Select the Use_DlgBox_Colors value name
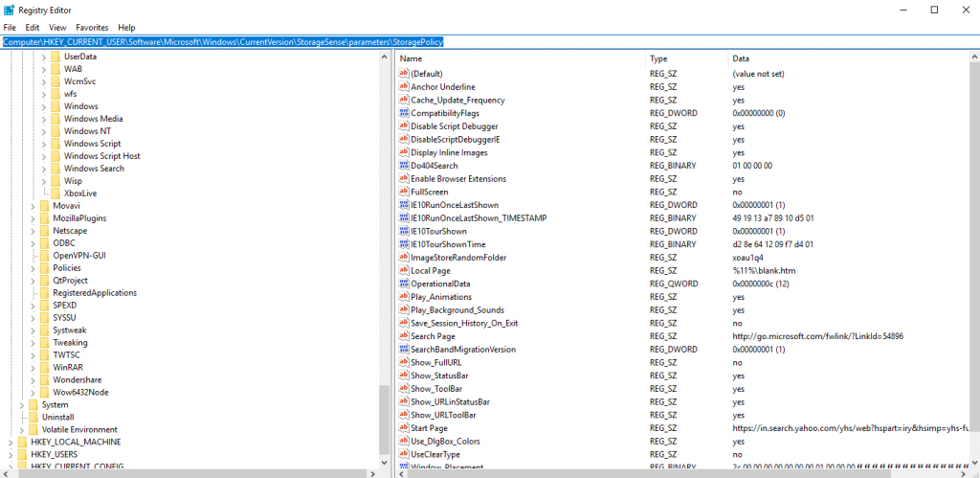Screen dimensions: 980x478 448,442
